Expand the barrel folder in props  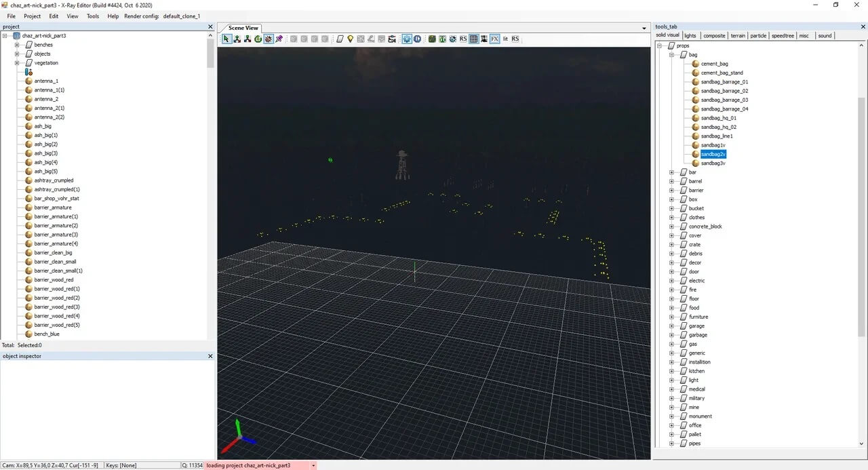pos(672,182)
